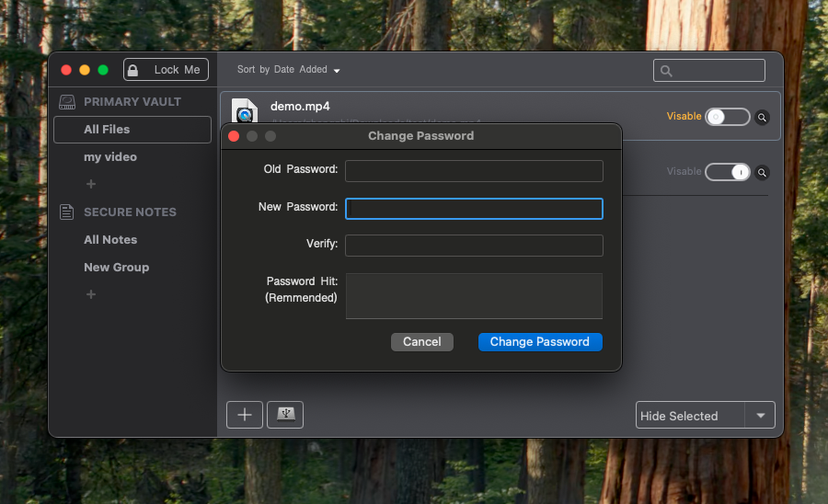Confirm with the blue Change Password button
828x504 pixels.
540,342
